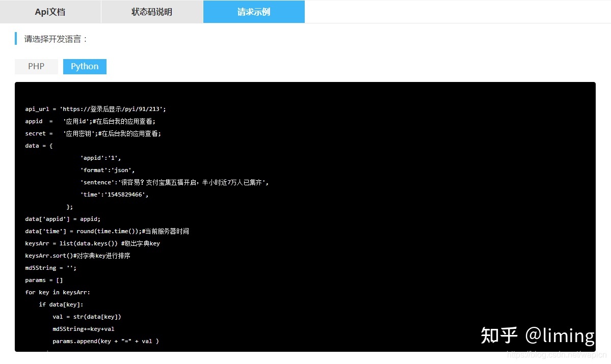Click the params.append(key + "=" + val) line
611x364 pixels.
(105, 342)
